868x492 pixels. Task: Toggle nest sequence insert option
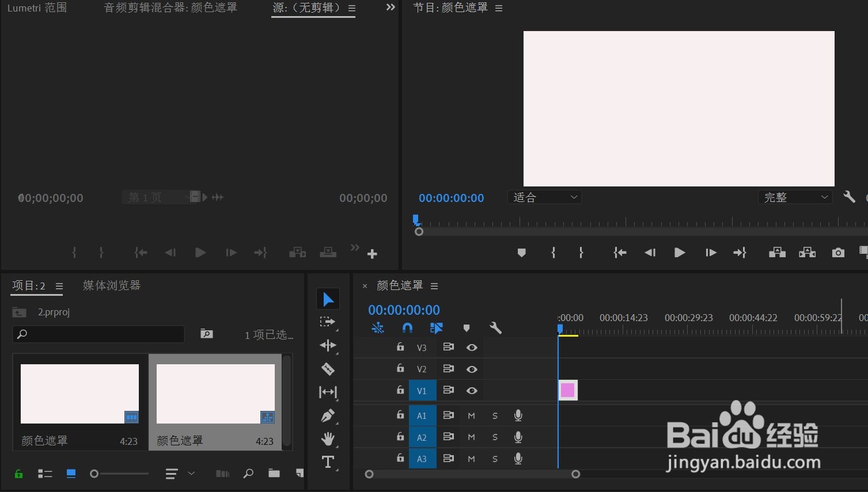tap(378, 328)
